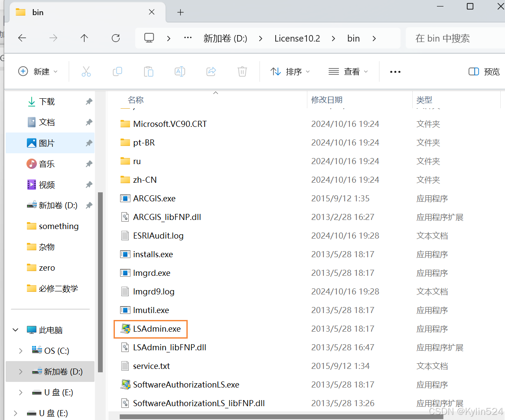
Task: Click the pin icon beside 文档
Action: [x=89, y=122]
